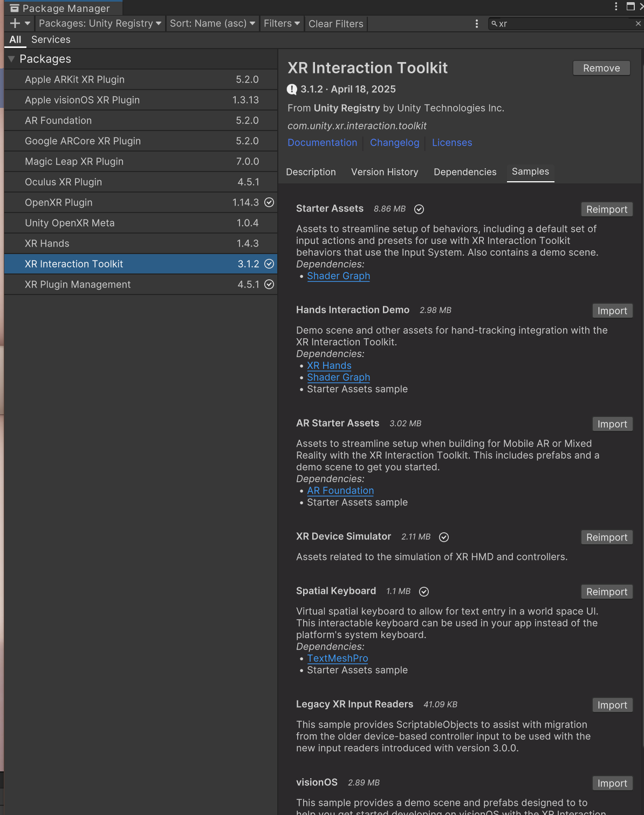644x815 pixels.
Task: Click the installed checkmark icon for XR Interaction Toolkit
Action: [269, 264]
